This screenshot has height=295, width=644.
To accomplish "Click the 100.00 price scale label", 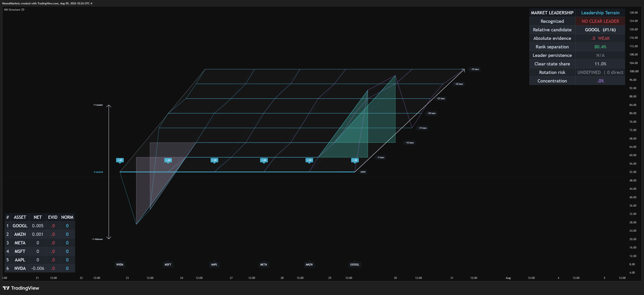I will (634, 71).
